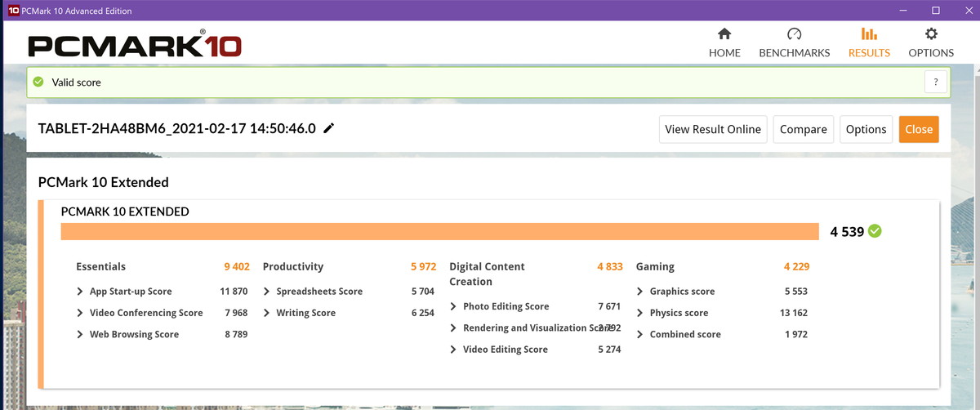Click the Productivity group heading
The height and width of the screenshot is (410, 980).
(293, 266)
